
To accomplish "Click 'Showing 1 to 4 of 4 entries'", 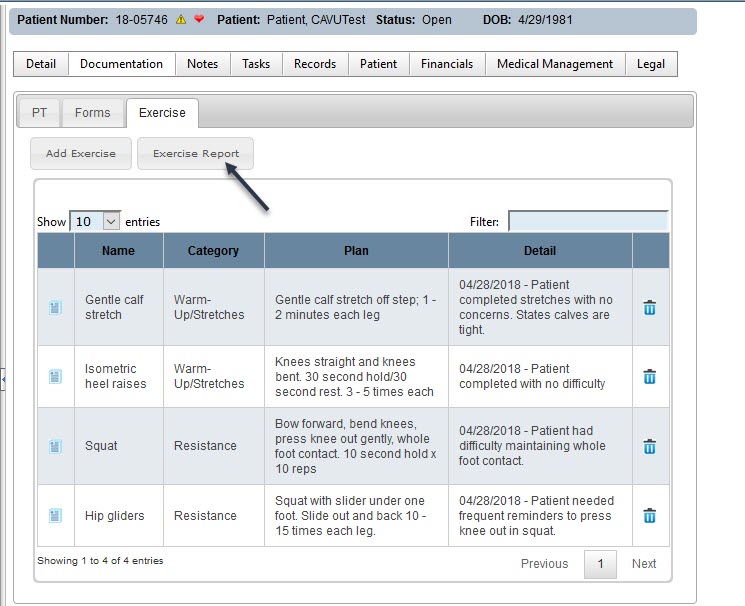I will [x=100, y=561].
